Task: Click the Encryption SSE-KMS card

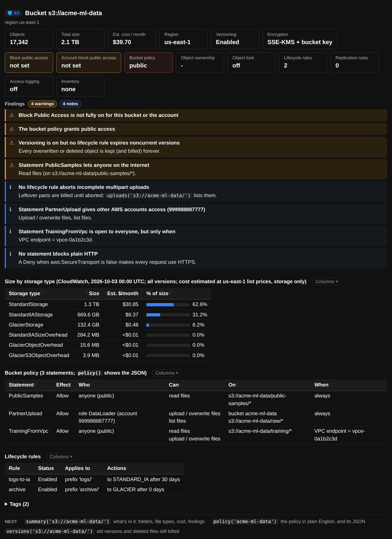Action: pos(300,39)
